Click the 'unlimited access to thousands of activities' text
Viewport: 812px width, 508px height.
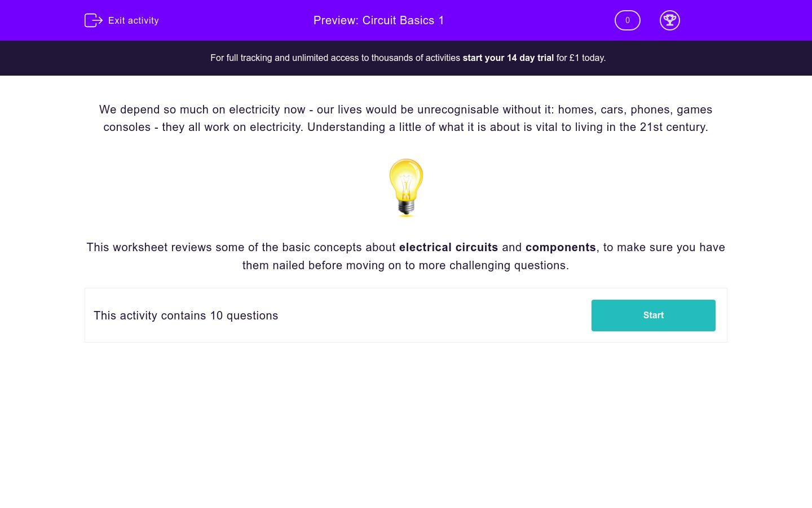(x=376, y=58)
